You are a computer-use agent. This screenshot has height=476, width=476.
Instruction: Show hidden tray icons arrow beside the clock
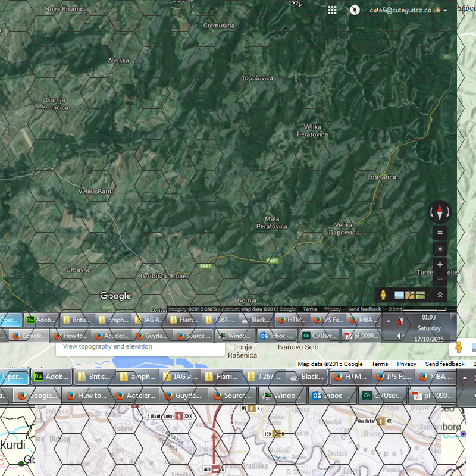pyautogui.click(x=389, y=321)
